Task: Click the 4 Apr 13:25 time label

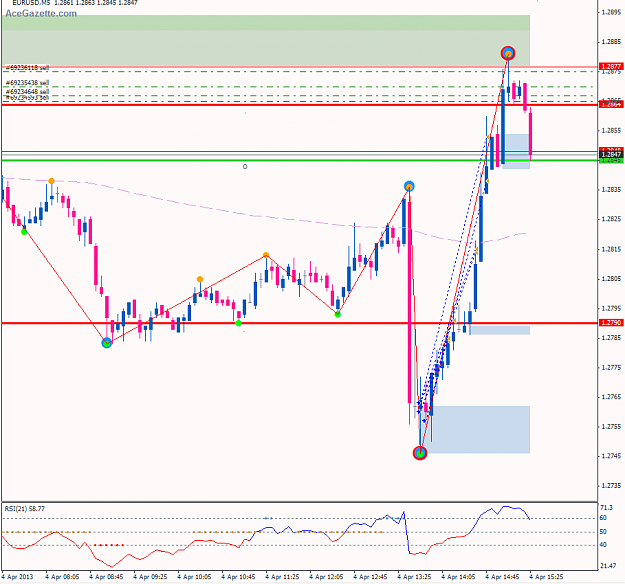Action: pos(414,577)
